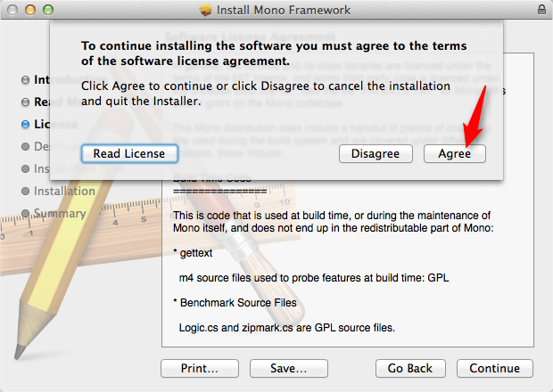Click the Installation Type step bullet
This screenshot has height=392, width=553.
[x=25, y=168]
